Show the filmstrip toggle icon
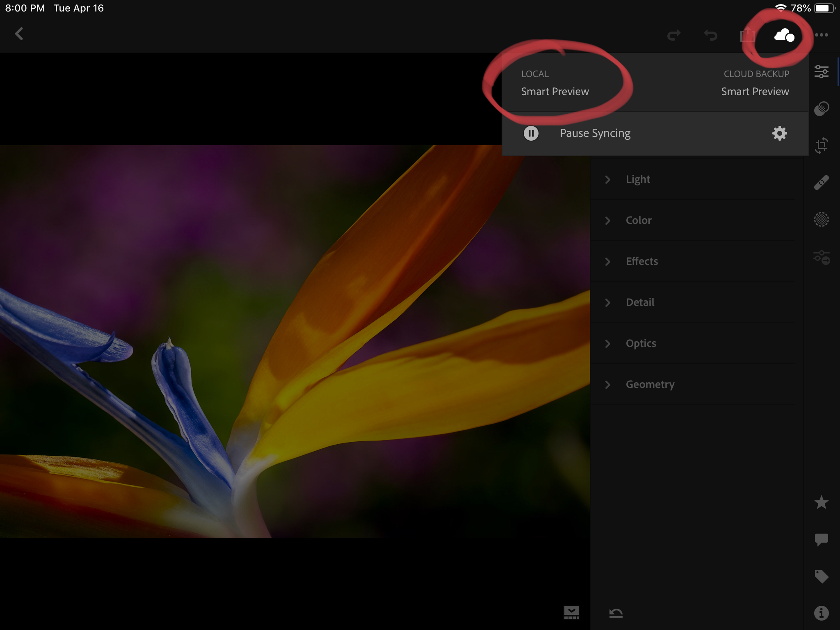The image size is (840, 630). [571, 612]
